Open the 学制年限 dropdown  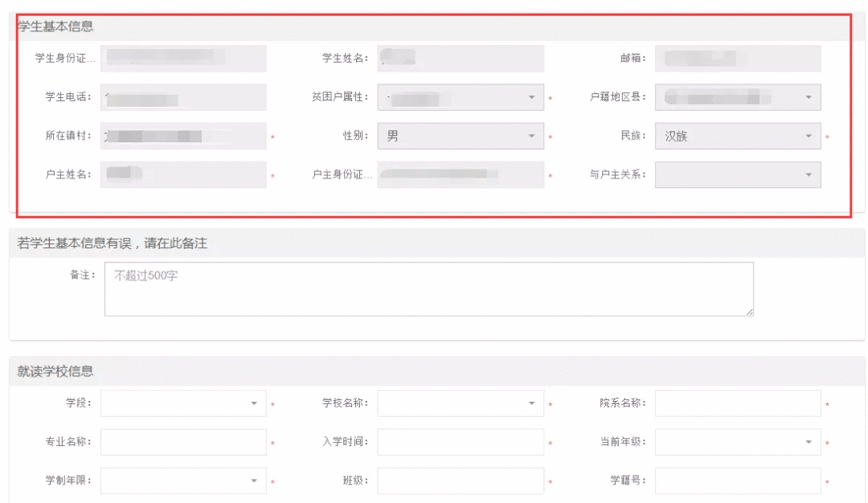183,481
